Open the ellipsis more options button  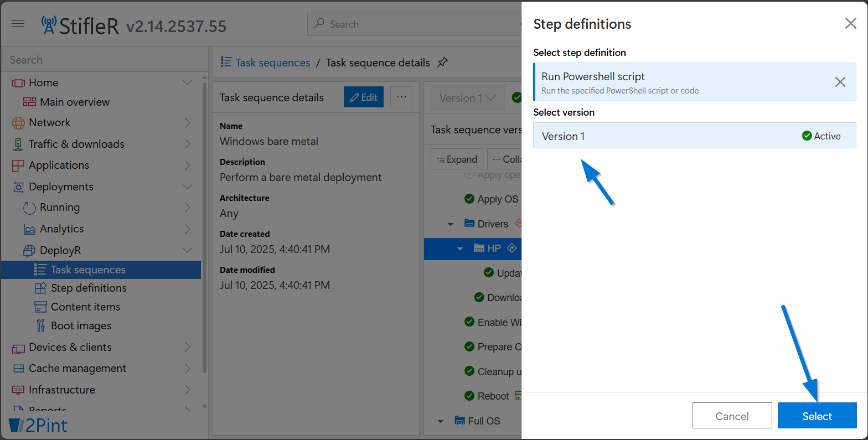pos(401,97)
